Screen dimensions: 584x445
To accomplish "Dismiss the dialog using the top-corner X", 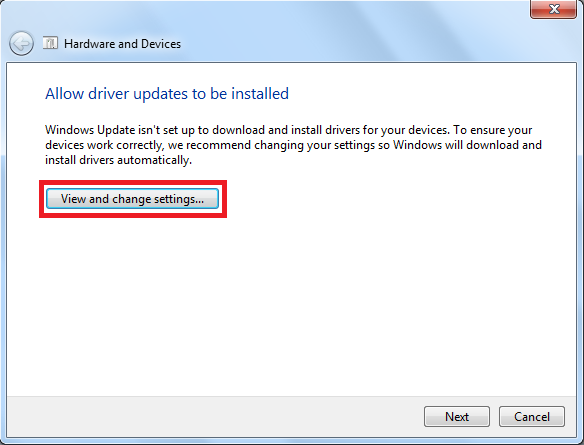I will pos(553,9).
